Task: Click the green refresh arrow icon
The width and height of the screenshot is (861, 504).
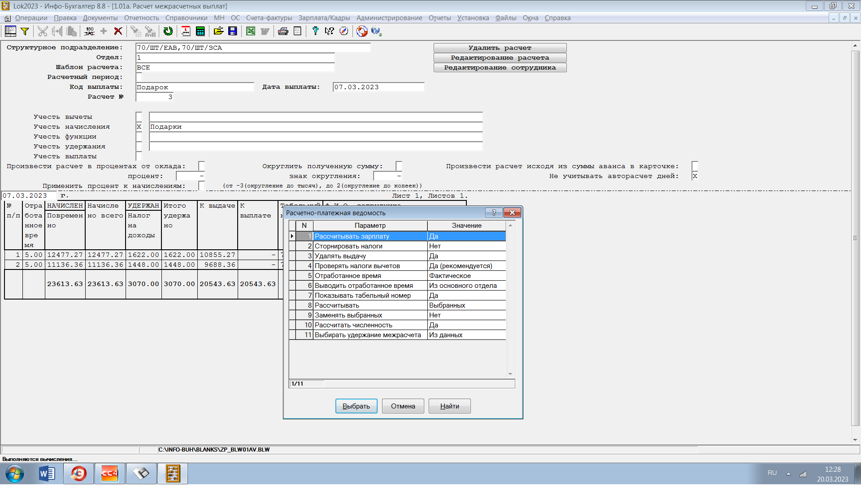Action: [168, 31]
